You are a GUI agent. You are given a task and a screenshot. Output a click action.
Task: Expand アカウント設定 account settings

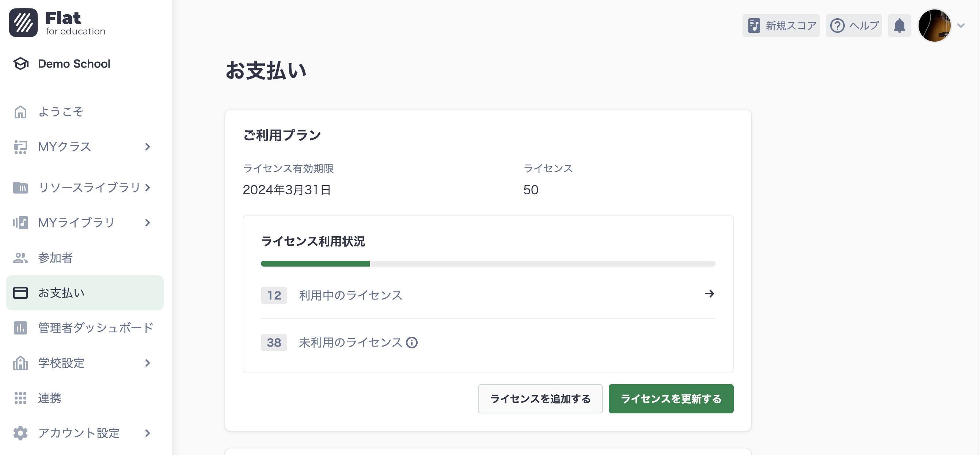click(x=148, y=433)
